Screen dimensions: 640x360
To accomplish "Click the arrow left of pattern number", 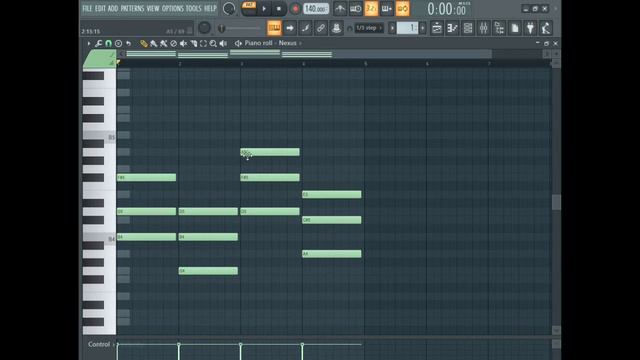I will point(393,28).
